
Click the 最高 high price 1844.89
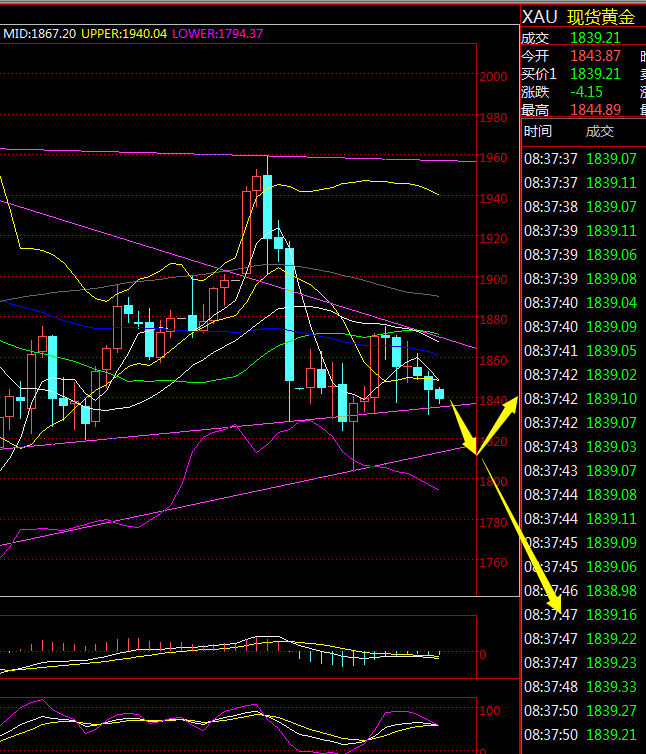tap(595, 110)
